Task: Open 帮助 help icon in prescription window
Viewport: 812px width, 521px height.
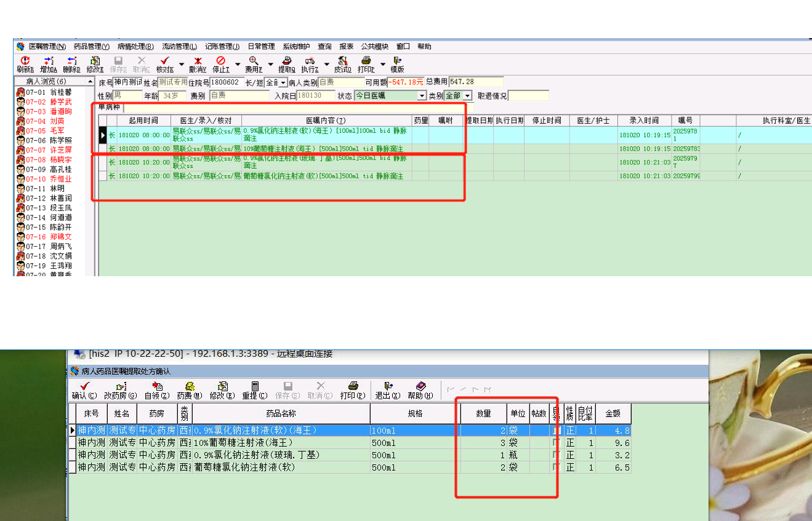Action: click(x=420, y=386)
